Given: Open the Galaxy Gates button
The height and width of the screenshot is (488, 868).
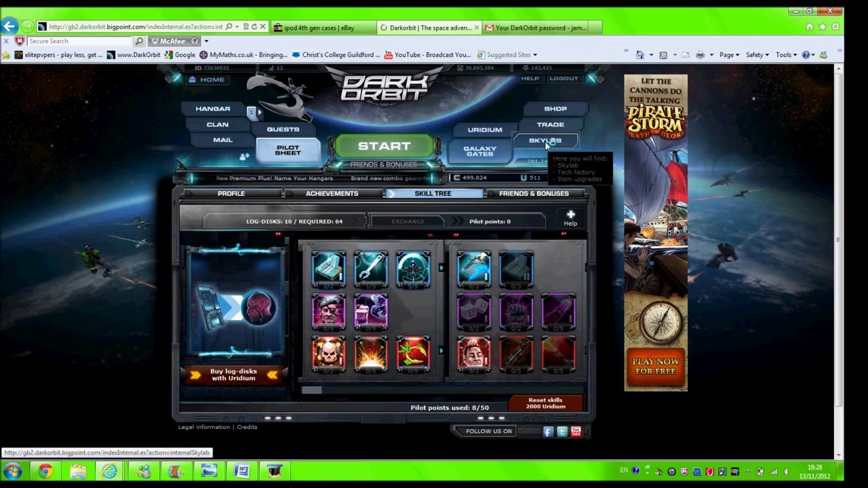Looking at the screenshot, I should click(x=479, y=151).
